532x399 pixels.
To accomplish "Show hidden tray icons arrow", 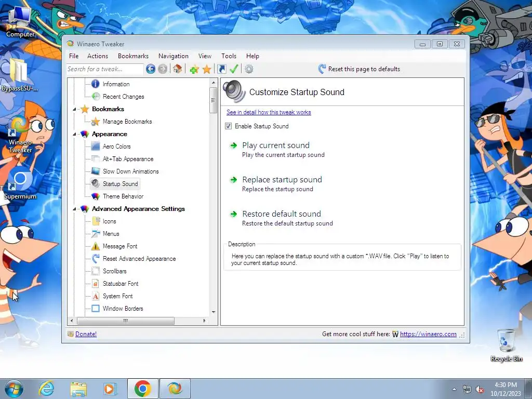I will point(454,390).
